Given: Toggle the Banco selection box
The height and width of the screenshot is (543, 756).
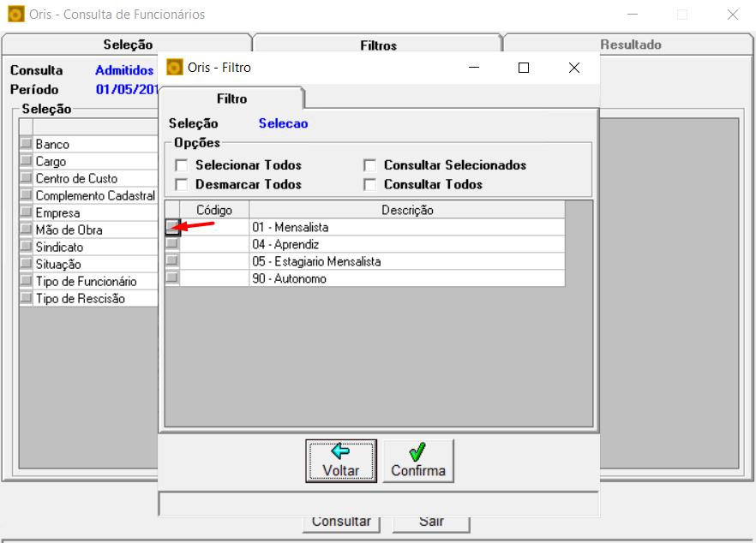Looking at the screenshot, I should pyautogui.click(x=26, y=144).
